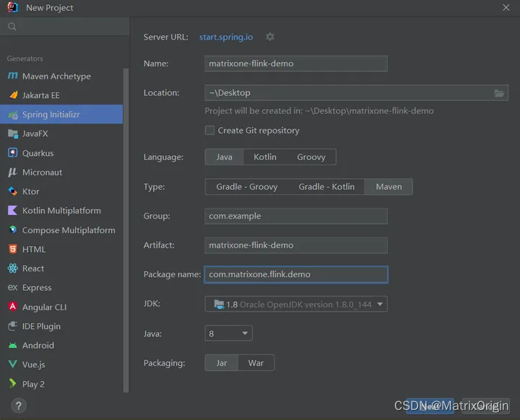This screenshot has height=420, width=520.
Task: Select Vue.js generator
Action: 61,364
